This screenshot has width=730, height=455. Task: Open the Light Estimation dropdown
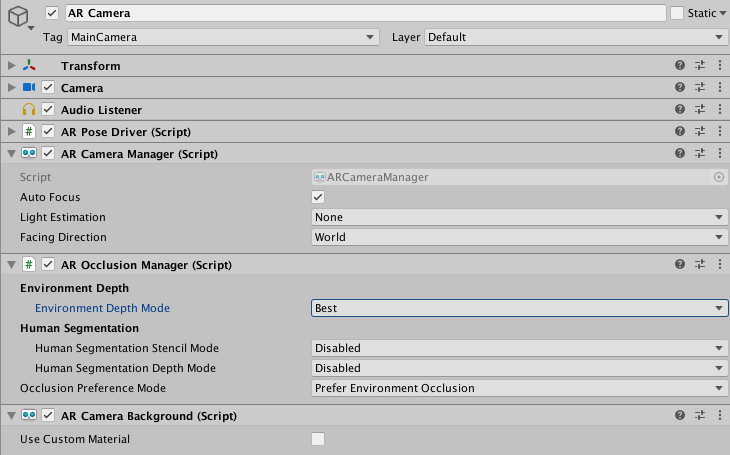[x=519, y=217]
